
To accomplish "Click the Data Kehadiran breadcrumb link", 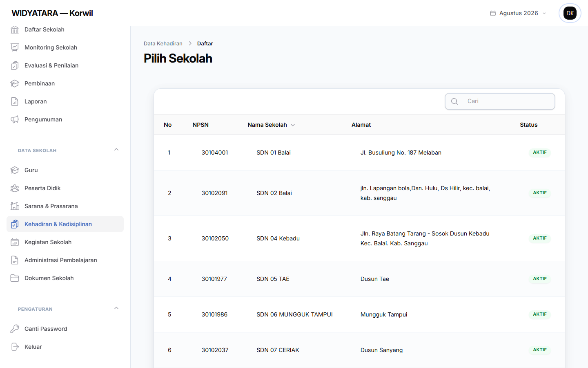I will 163,43.
